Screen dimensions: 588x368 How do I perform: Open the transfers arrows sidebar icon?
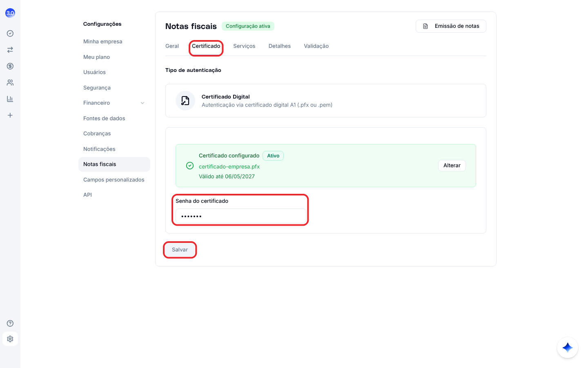click(10, 50)
